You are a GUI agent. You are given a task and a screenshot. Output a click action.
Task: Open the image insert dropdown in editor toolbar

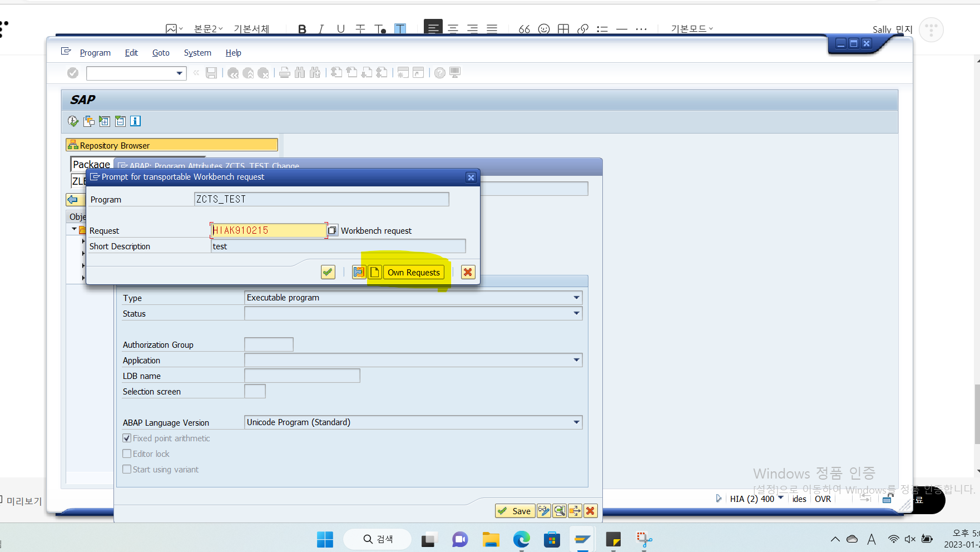174,28
